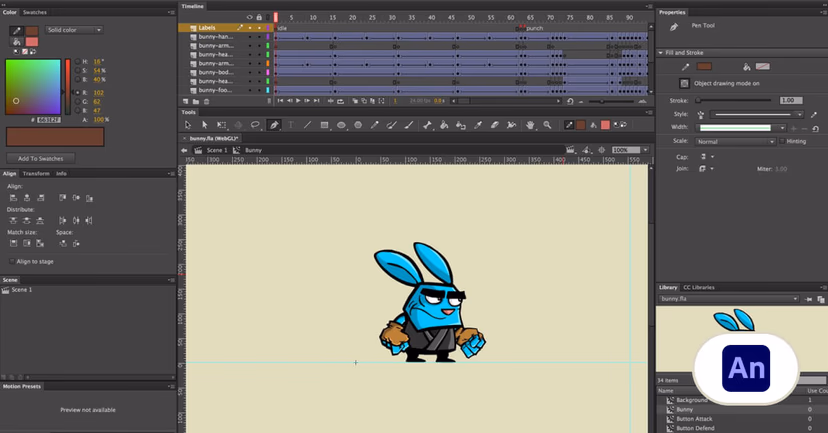Click the pink fill color swatch in Tools
This screenshot has width=828, height=433.
click(605, 125)
